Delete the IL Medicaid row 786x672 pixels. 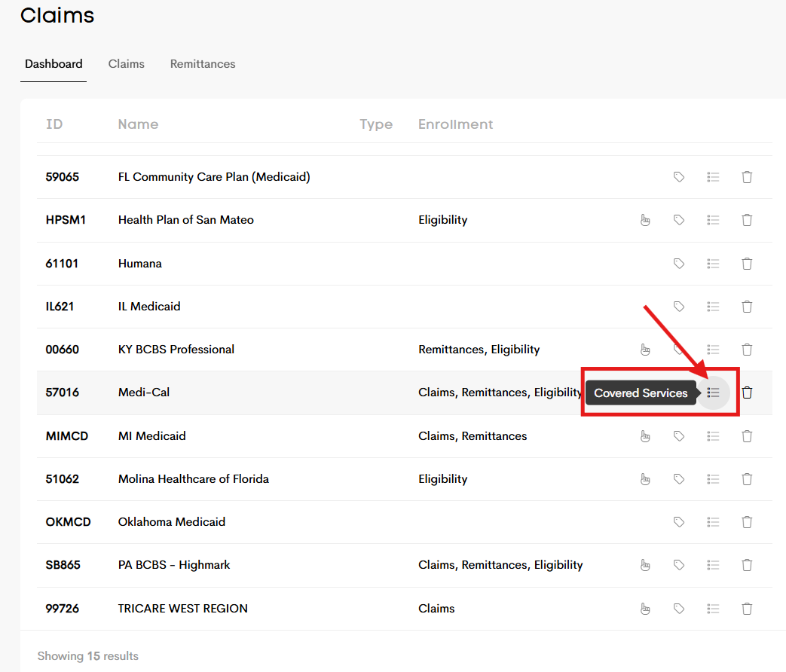click(x=747, y=307)
